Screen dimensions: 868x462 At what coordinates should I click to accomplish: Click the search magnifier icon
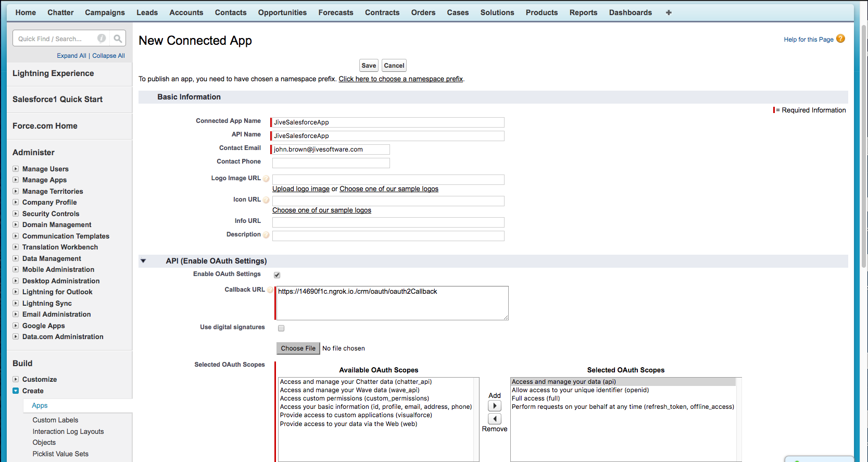coord(118,39)
